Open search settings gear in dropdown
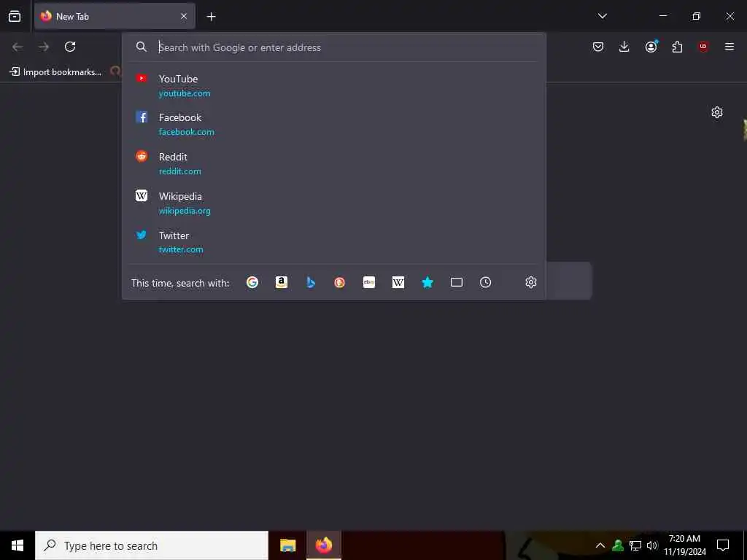 point(531,282)
